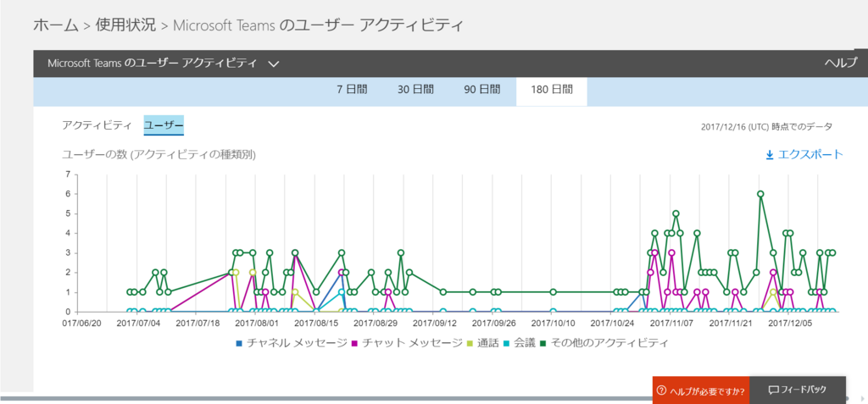
Task: Click the 2017/10/10 x-axis date label
Action: tap(553, 322)
